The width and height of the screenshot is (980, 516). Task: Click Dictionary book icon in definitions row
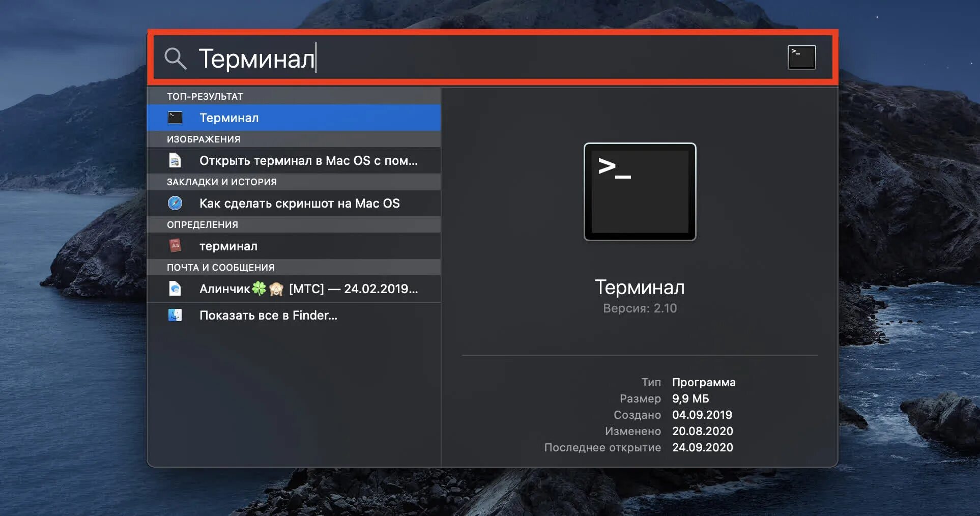[175, 246]
